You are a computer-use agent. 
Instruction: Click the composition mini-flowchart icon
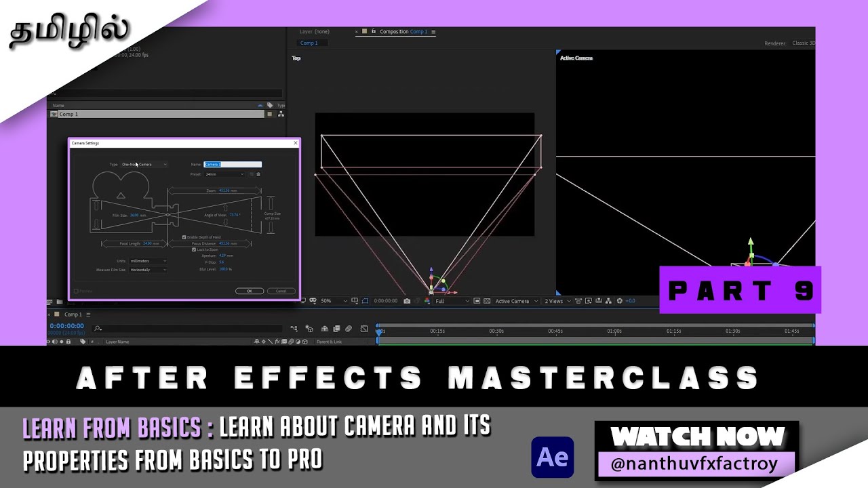[294, 328]
